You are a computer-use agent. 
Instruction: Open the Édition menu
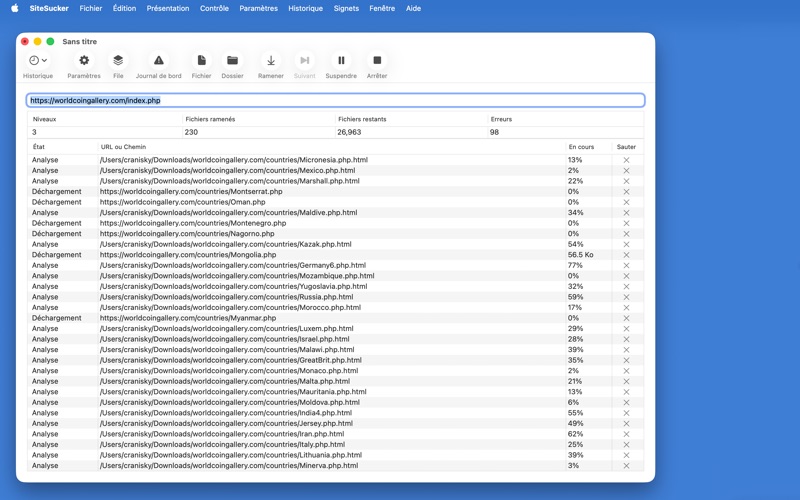pos(124,8)
